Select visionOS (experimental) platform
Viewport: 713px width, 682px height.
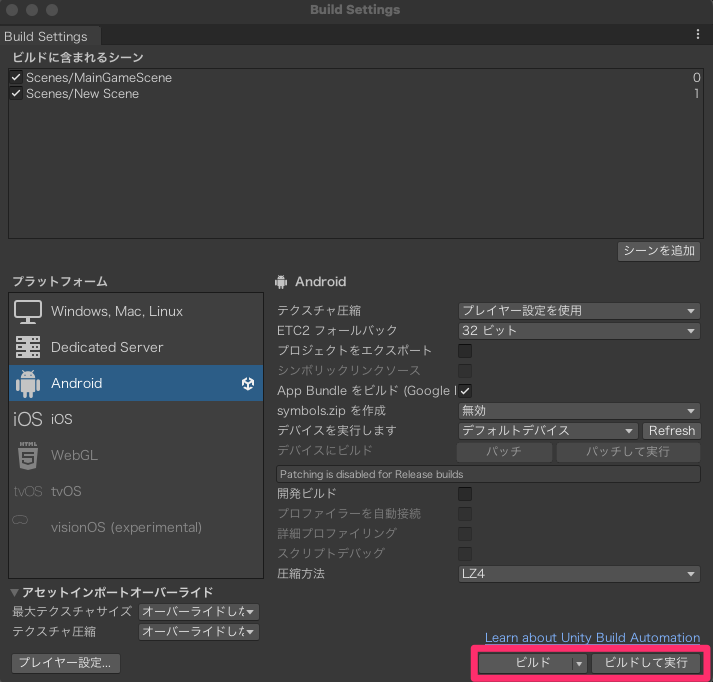[136, 527]
